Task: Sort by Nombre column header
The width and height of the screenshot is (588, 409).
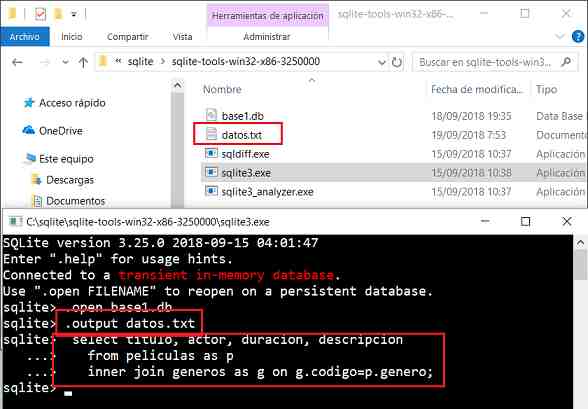Action: [222, 90]
